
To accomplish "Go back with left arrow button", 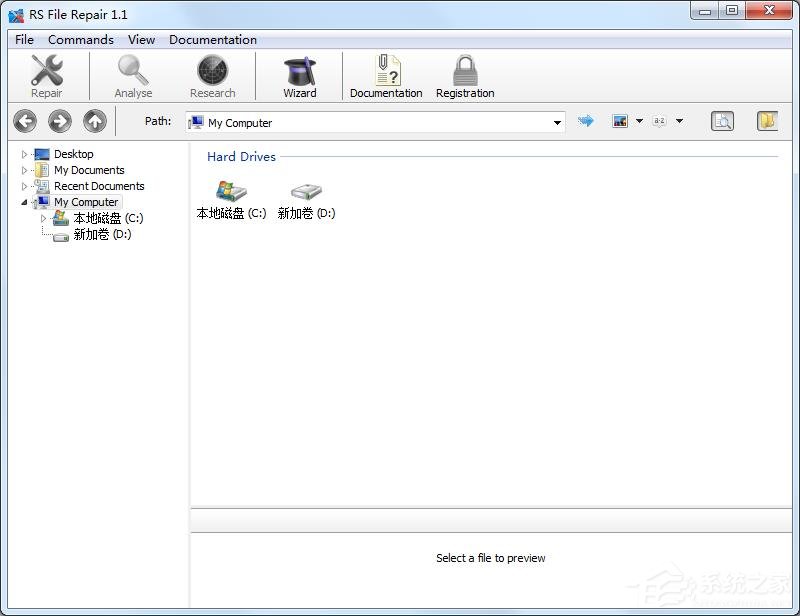I will (x=25, y=121).
